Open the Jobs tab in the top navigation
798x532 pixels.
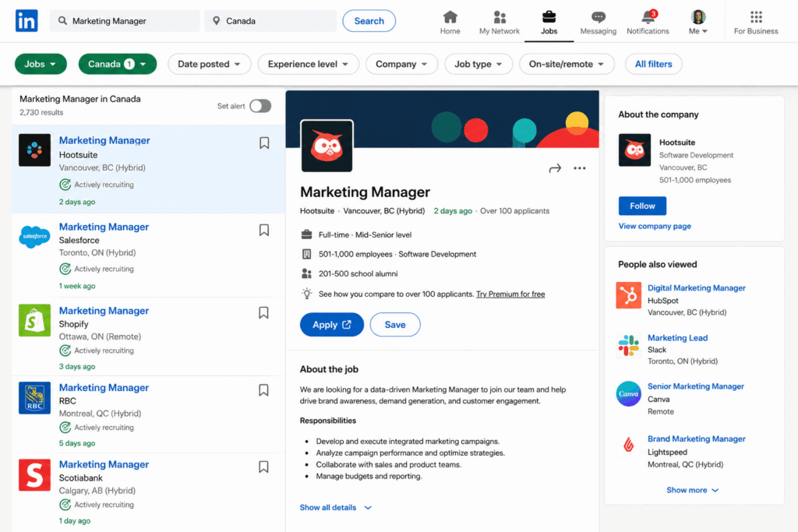coord(549,23)
